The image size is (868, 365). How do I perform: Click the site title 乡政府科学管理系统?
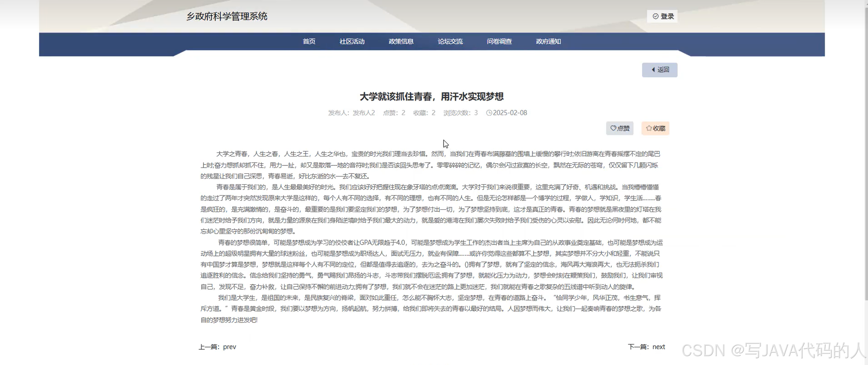coord(227,16)
